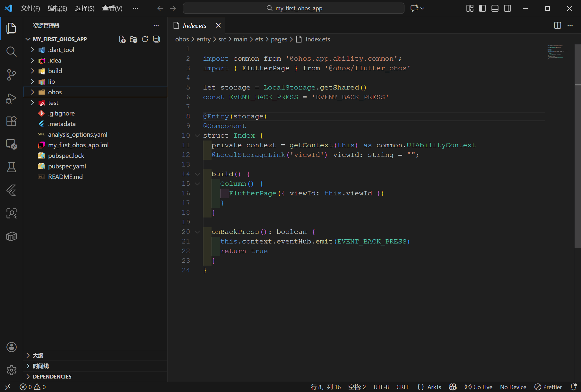Screen dimensions: 581x392
Task: Go back in navigation history
Action: (160, 8)
